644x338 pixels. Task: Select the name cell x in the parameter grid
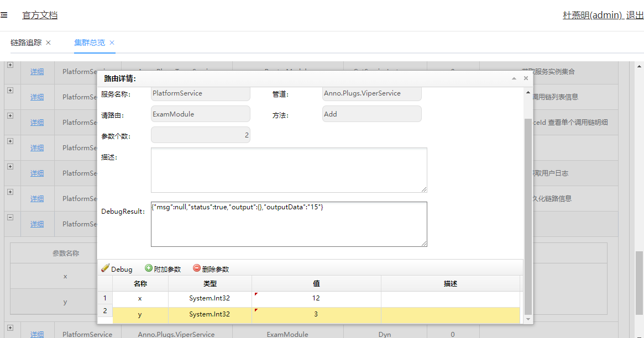tap(140, 298)
